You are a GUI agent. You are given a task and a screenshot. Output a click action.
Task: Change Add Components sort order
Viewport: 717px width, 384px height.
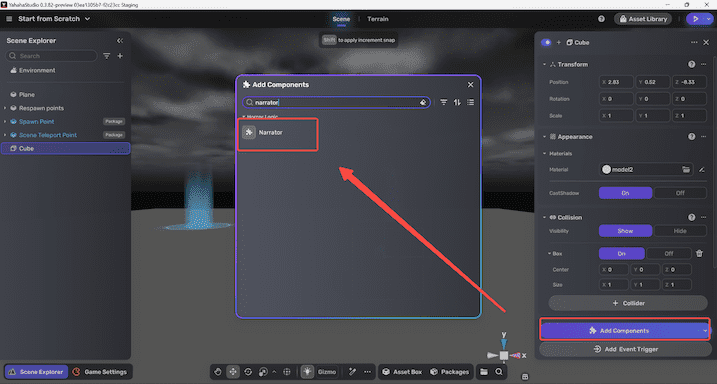tap(457, 102)
